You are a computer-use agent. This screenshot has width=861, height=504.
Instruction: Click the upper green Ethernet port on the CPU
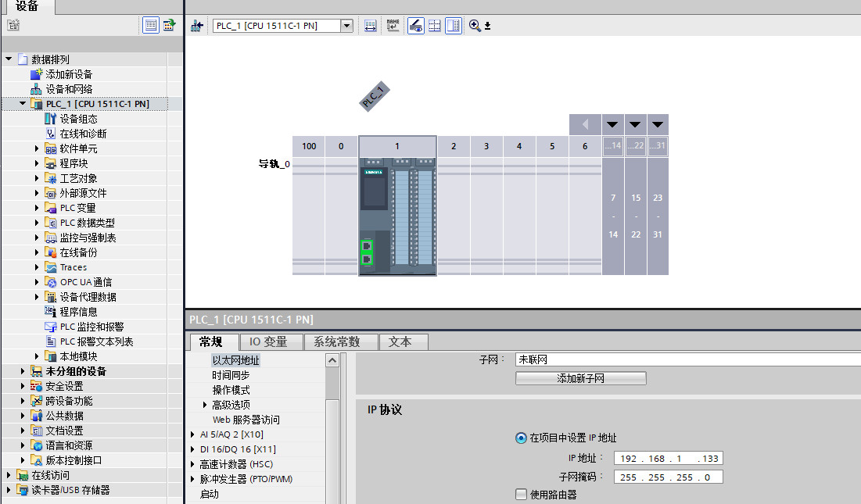(367, 245)
